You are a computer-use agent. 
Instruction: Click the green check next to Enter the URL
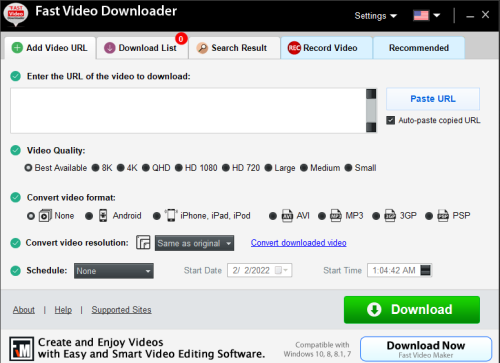click(x=16, y=76)
